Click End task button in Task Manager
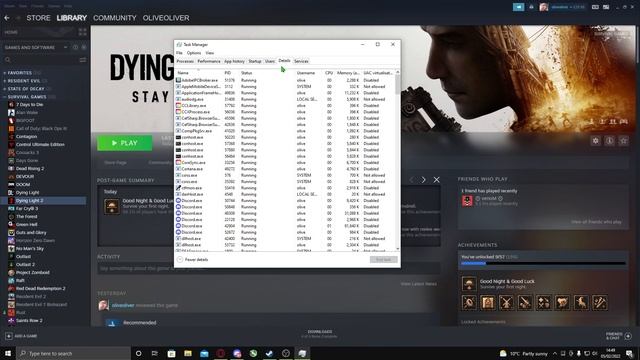 [x=383, y=260]
